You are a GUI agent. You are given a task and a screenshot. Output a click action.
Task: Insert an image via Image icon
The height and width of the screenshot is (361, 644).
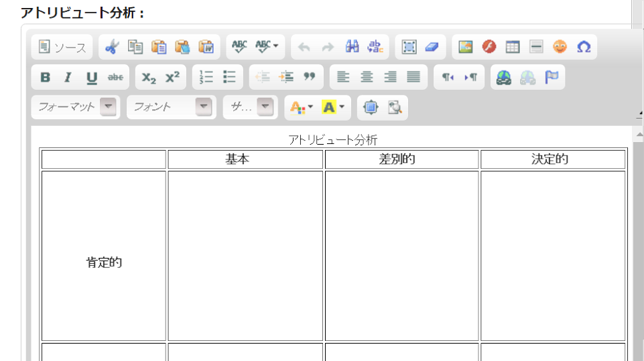click(x=466, y=47)
